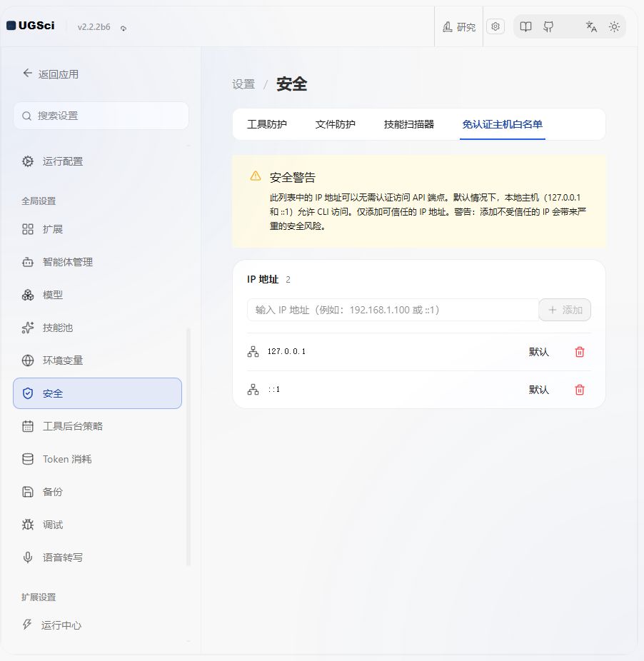The height and width of the screenshot is (661, 644).
Task: Click the 扩展设置 section header
Action: pyautogui.click(x=39, y=597)
